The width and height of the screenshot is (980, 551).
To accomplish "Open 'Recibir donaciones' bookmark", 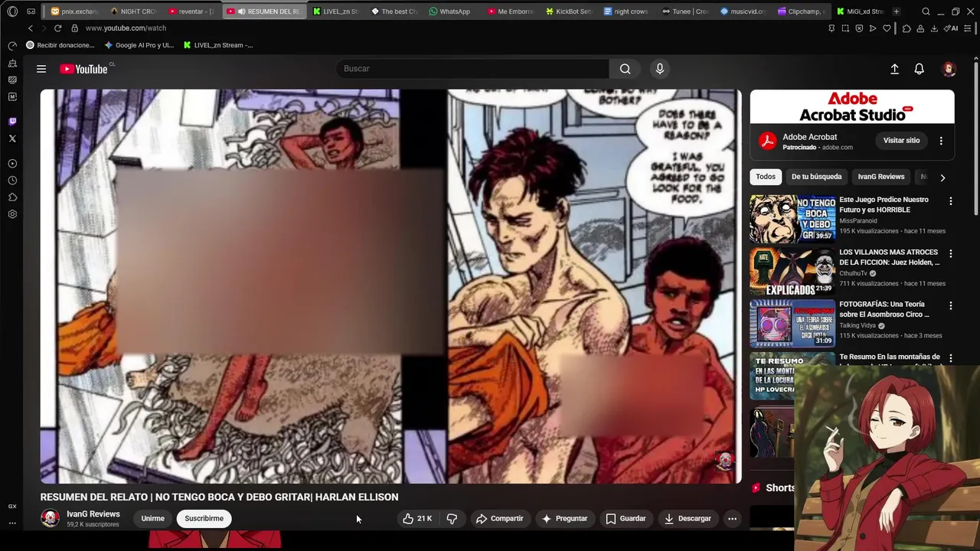I will [60, 45].
